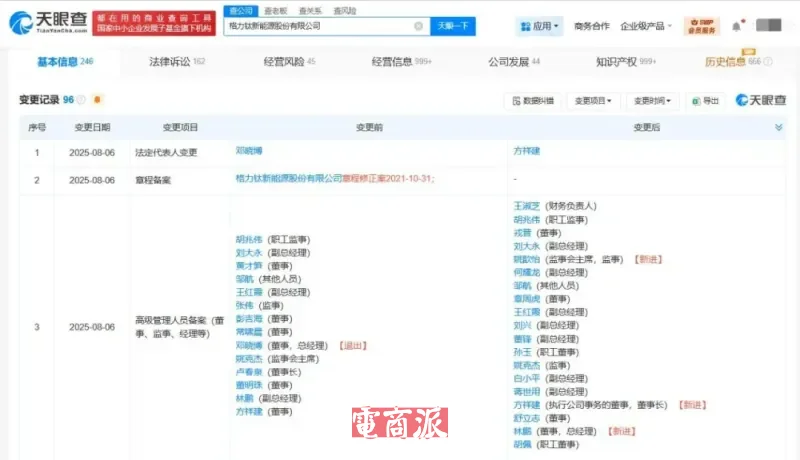Open the VIP 会员服务 badge
The image size is (800, 460).
pyautogui.click(x=702, y=26)
